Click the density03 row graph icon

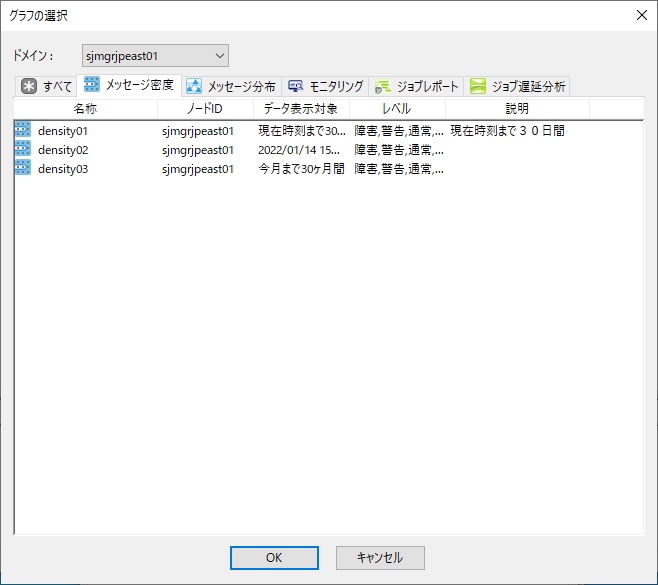(23, 167)
